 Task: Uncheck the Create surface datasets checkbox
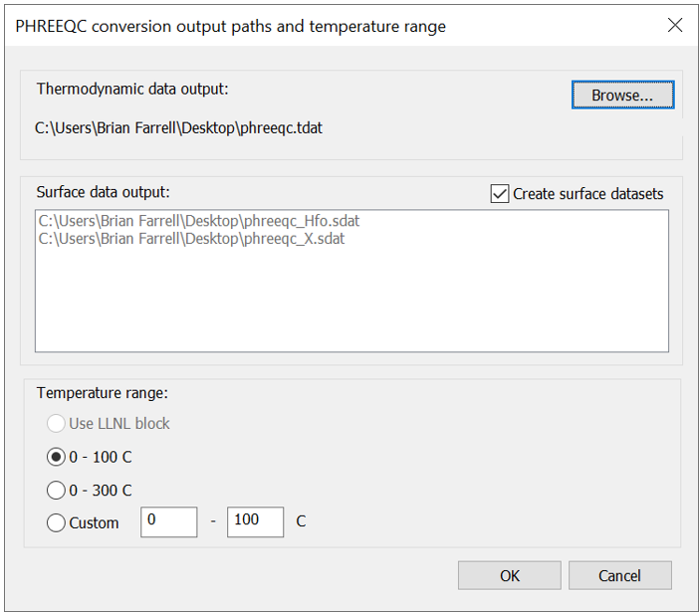(x=499, y=194)
